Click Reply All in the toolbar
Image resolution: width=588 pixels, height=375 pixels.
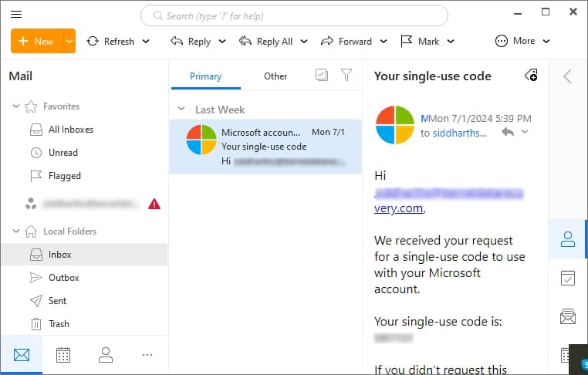[x=265, y=41]
